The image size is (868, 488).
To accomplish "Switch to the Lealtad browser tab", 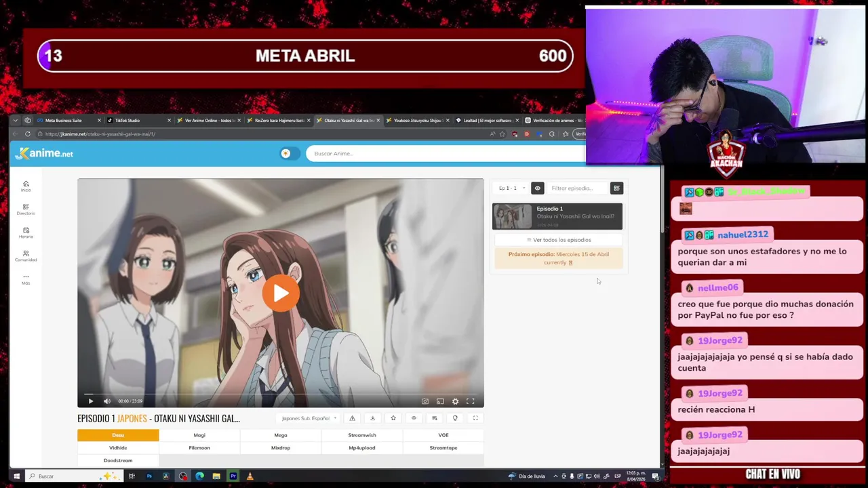I will 488,120.
